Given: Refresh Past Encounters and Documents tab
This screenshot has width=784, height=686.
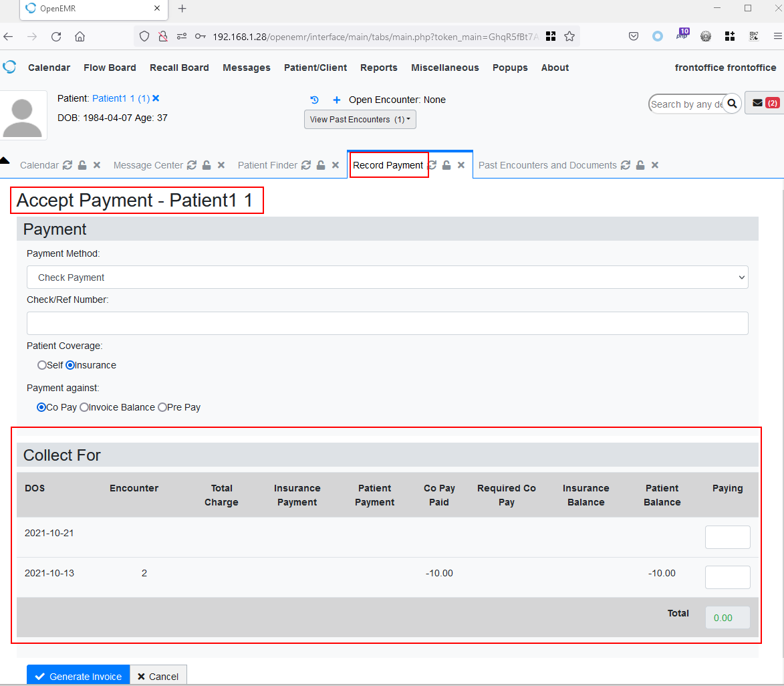Looking at the screenshot, I should click(x=626, y=165).
